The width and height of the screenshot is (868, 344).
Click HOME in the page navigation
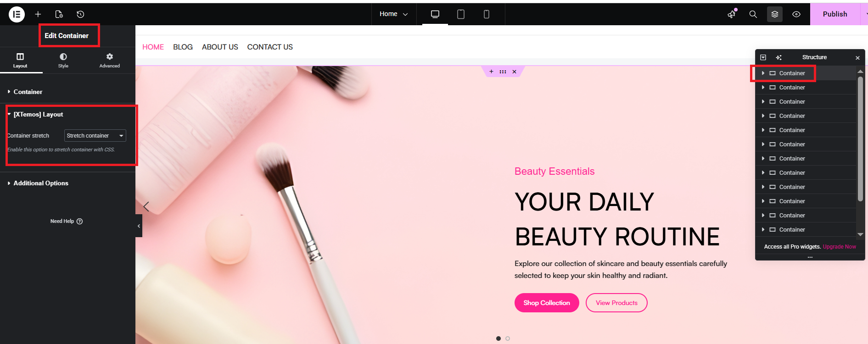click(153, 47)
